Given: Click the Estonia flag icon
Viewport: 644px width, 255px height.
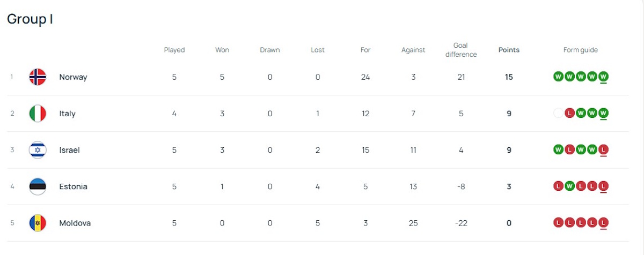Looking at the screenshot, I should click(38, 186).
